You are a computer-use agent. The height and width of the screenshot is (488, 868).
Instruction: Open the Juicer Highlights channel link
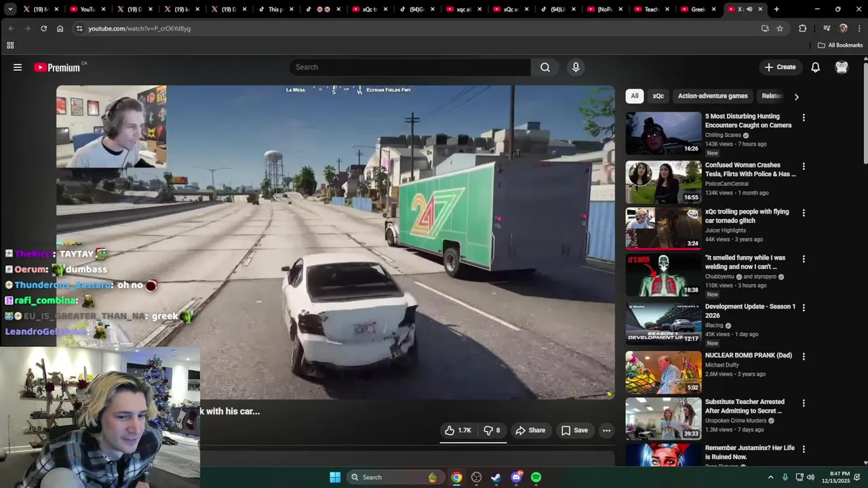[x=726, y=230]
